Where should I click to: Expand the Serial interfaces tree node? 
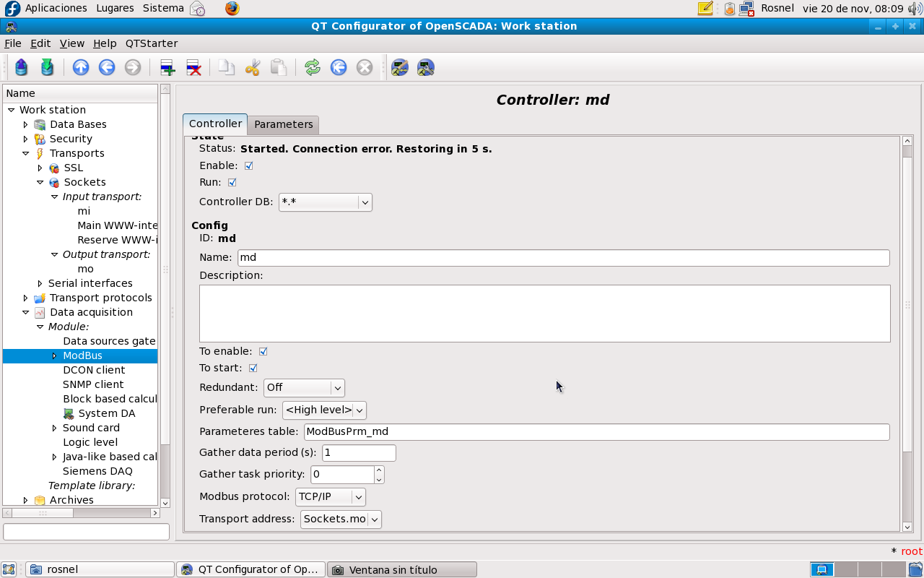point(40,283)
